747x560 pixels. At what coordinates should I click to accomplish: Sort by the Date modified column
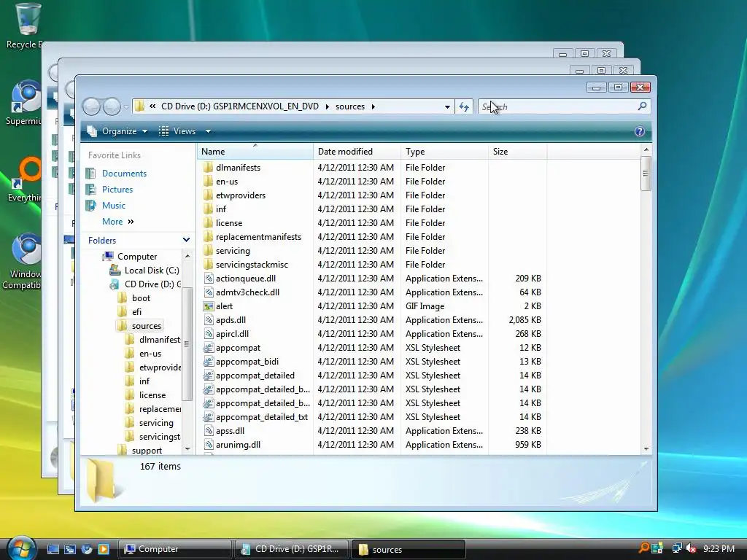[x=357, y=152]
